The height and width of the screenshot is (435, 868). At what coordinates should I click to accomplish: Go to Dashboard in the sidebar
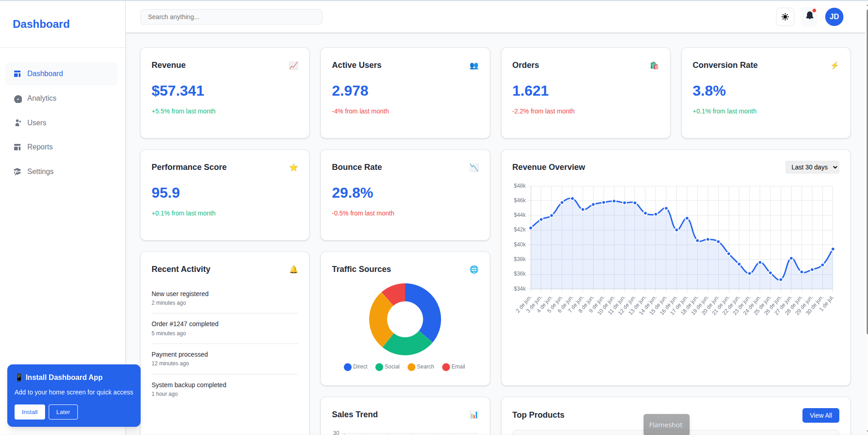coord(61,74)
